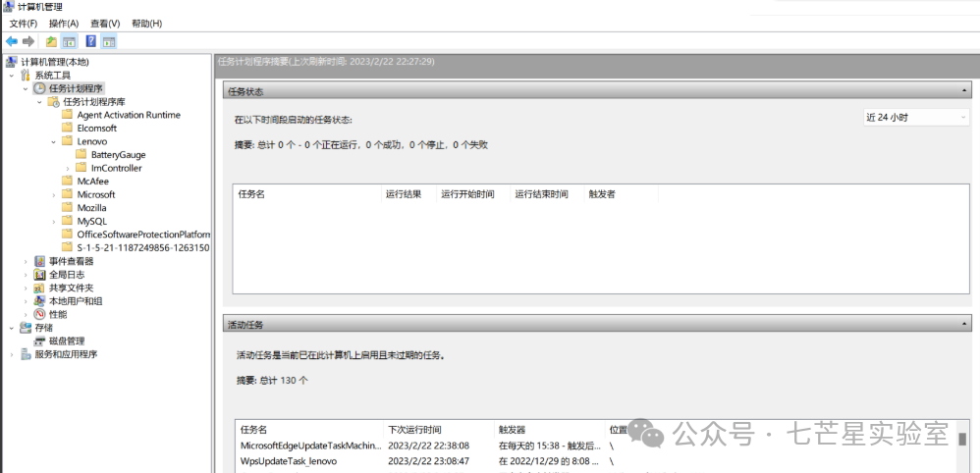Screen dimensions: 980x473
Task: Toggle the show/hide console tree icon
Action: [x=69, y=41]
